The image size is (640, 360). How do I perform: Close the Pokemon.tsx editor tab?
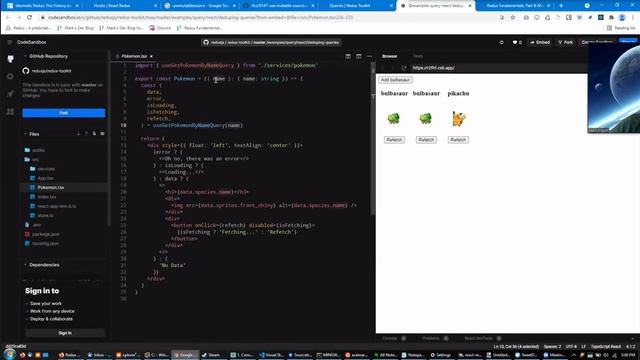click(151, 56)
